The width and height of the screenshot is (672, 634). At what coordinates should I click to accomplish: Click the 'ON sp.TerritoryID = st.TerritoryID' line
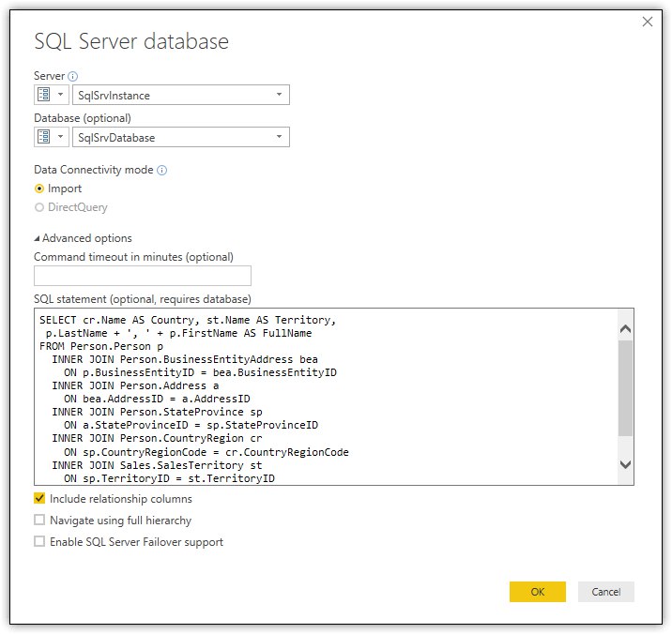tap(169, 478)
